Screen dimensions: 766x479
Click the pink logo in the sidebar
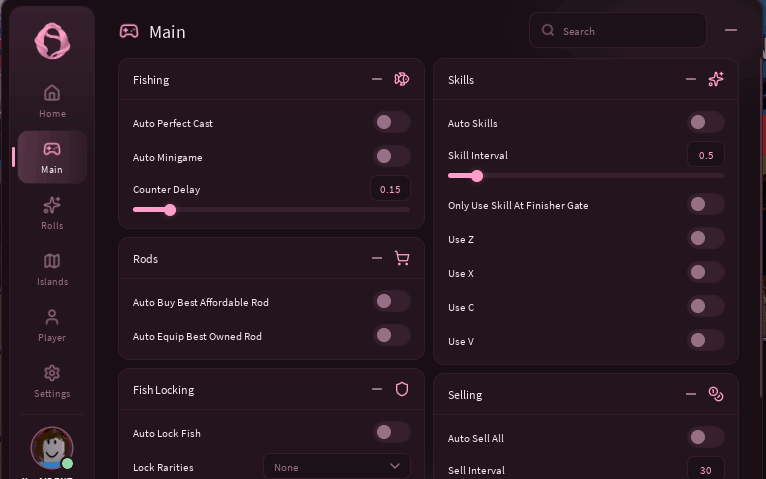tap(52, 41)
